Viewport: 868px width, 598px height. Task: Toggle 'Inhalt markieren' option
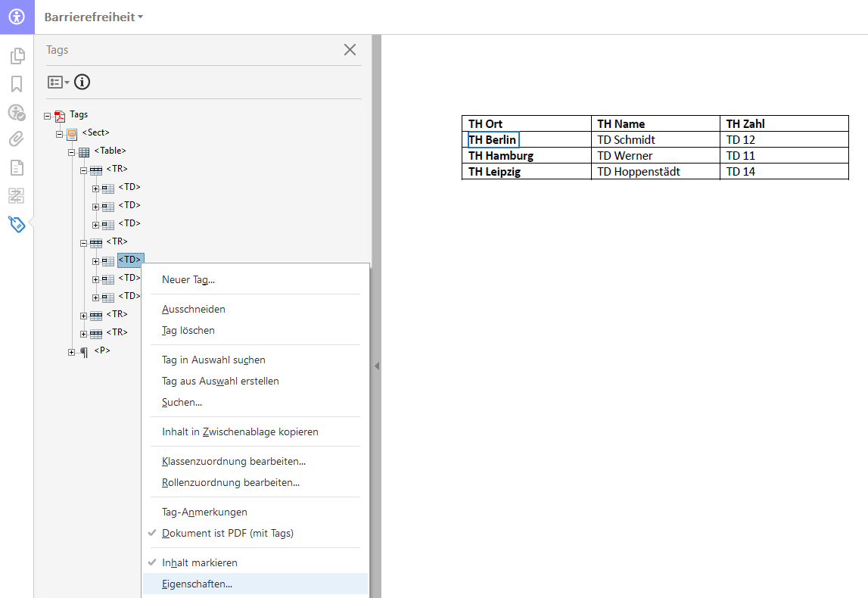200,562
